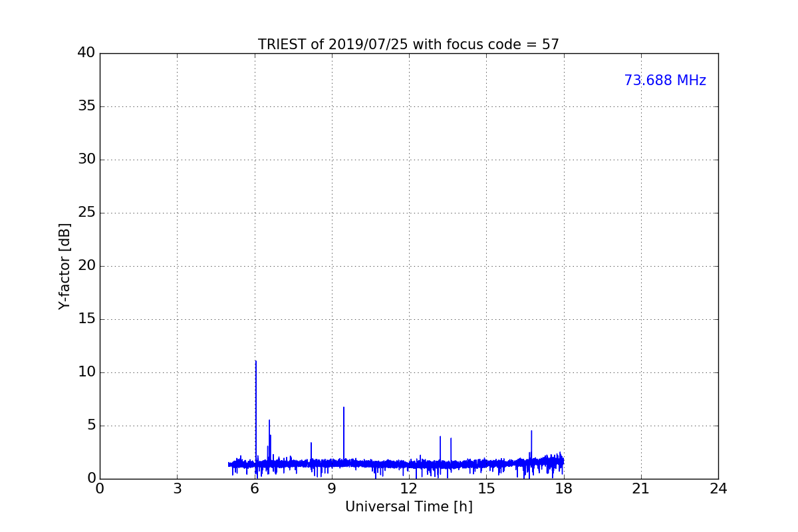798x532 pixels.
Task: Click the y-axis tick label 10
Action: [86, 372]
